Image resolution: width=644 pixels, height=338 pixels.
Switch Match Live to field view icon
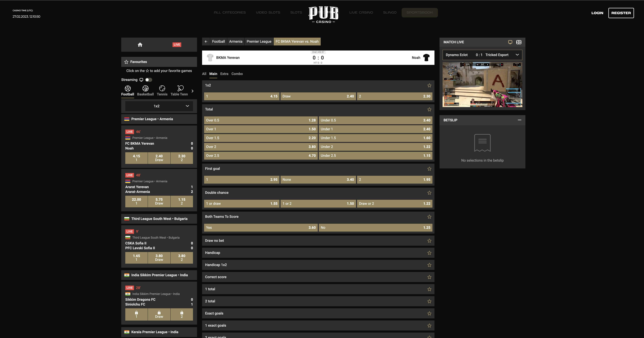point(519,42)
